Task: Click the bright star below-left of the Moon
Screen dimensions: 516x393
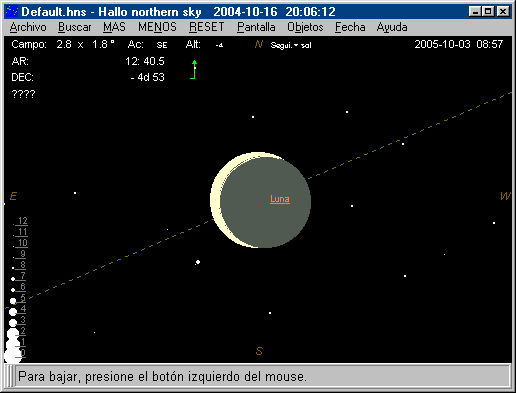Action: click(198, 262)
